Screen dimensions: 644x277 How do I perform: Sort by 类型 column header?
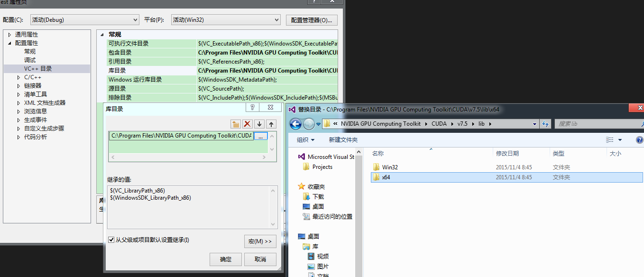click(559, 153)
